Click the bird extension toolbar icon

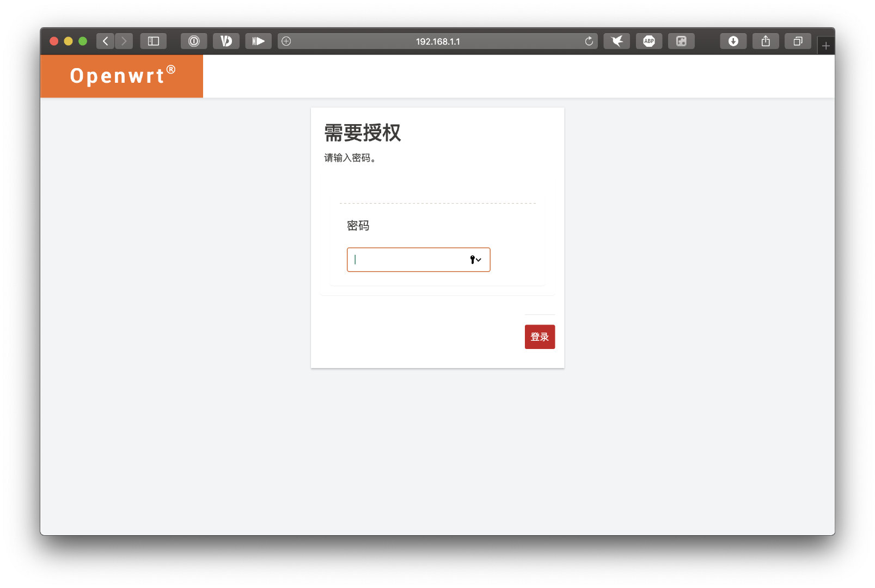point(617,41)
